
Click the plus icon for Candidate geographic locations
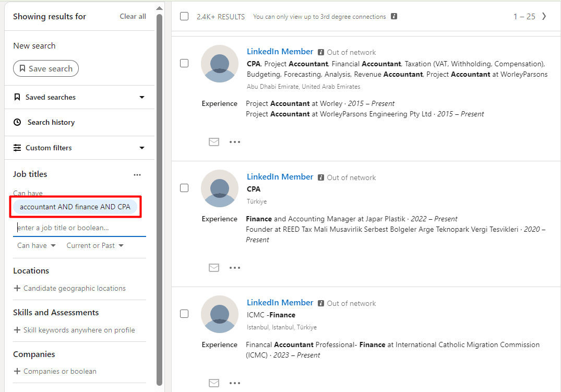[x=17, y=288]
